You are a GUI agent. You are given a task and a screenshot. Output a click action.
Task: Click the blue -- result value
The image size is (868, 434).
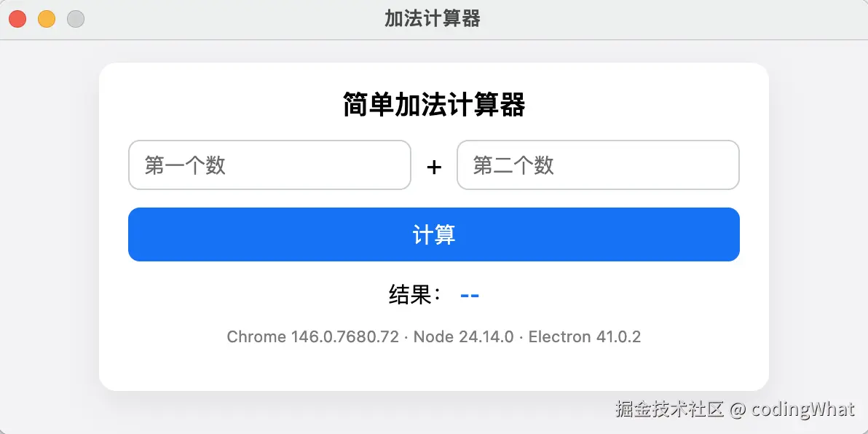click(470, 295)
